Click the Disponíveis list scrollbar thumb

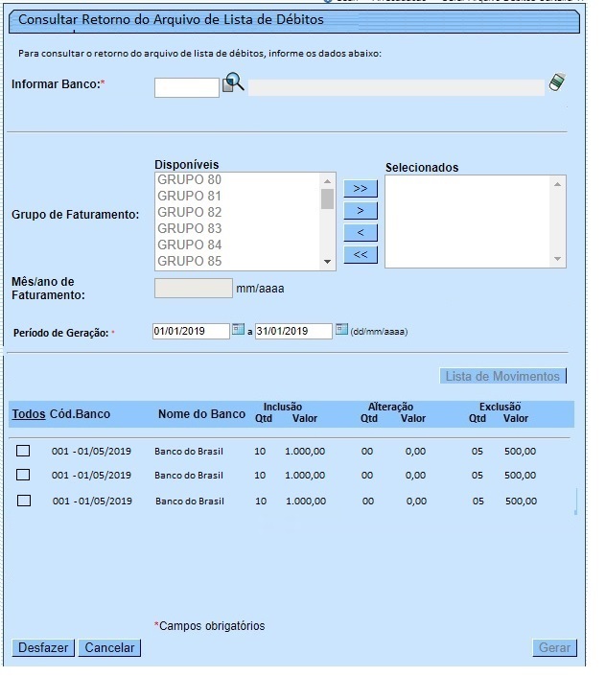(x=327, y=198)
